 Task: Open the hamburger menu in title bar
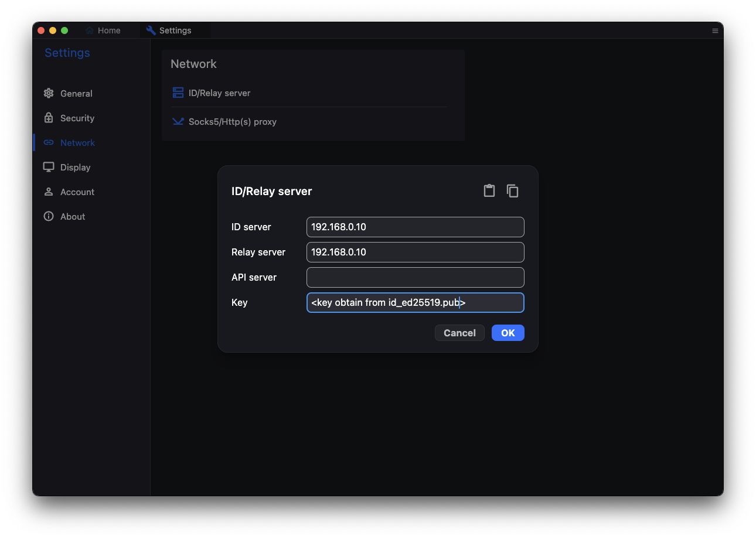click(x=715, y=30)
